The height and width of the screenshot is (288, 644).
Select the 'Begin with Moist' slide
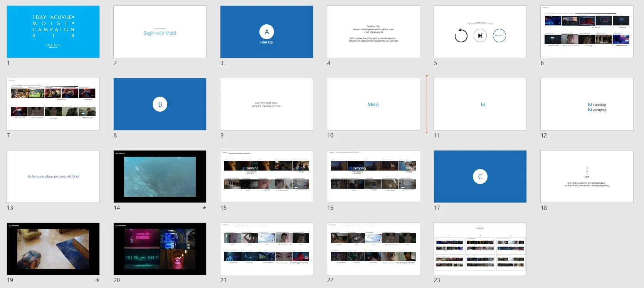tap(160, 32)
